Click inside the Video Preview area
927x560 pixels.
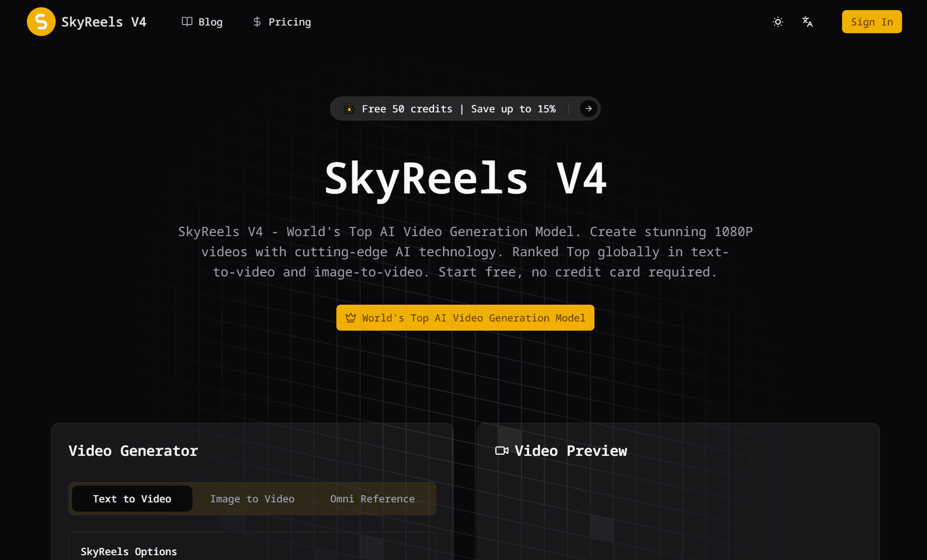point(676,512)
